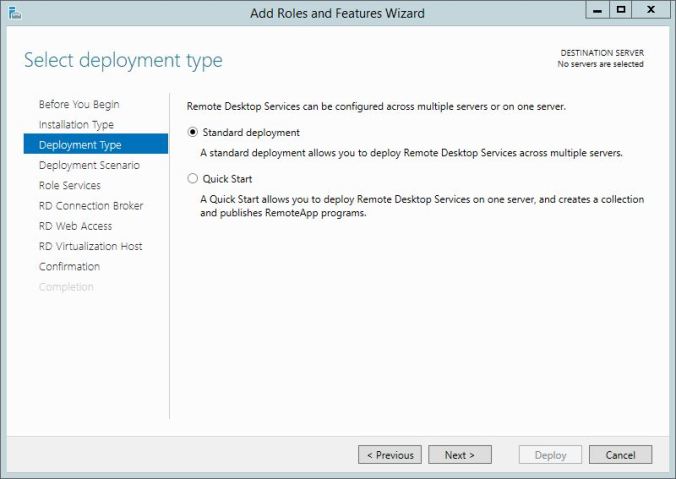Click the Standard deployment description text
Viewport: 676px width, 479px height.
tap(411, 153)
